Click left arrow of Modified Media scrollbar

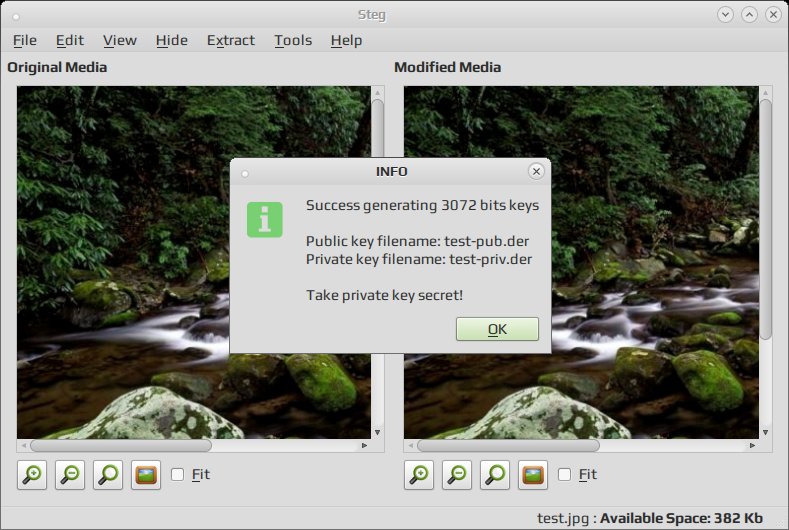(x=411, y=445)
